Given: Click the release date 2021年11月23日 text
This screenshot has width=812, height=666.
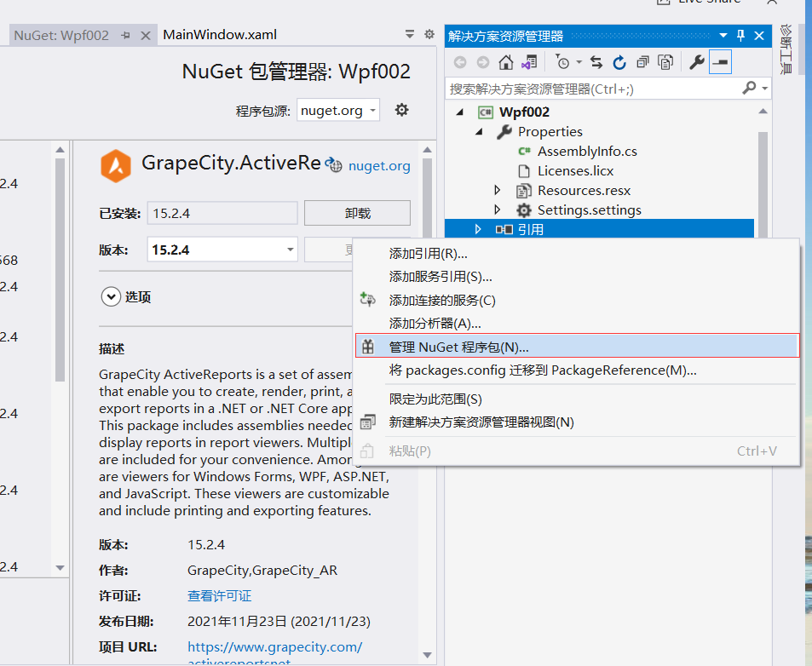Looking at the screenshot, I should [x=279, y=621].
